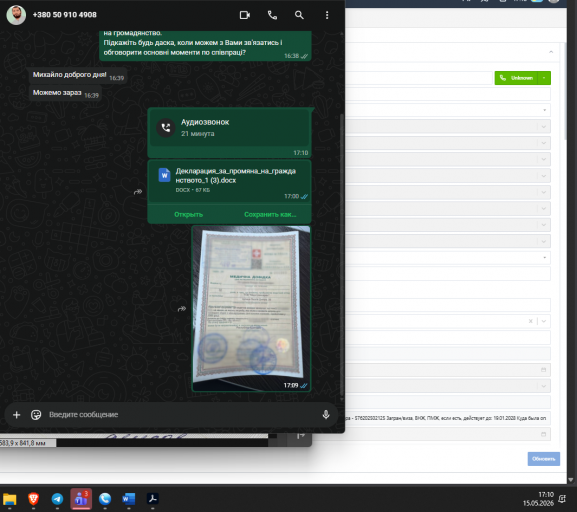Screen dimensions: 577x512
Task: Click the CRM text field containing 19.01.2028
Action: pos(448,418)
